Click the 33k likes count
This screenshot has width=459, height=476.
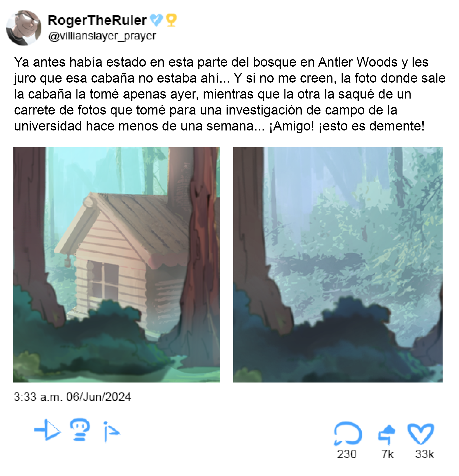425,454
